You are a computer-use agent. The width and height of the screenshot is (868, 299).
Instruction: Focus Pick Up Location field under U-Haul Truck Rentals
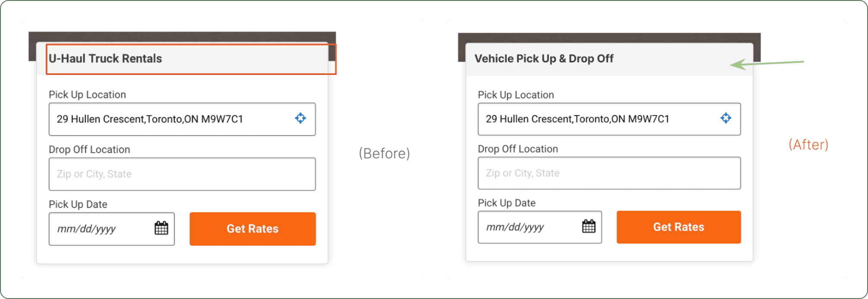click(x=182, y=119)
